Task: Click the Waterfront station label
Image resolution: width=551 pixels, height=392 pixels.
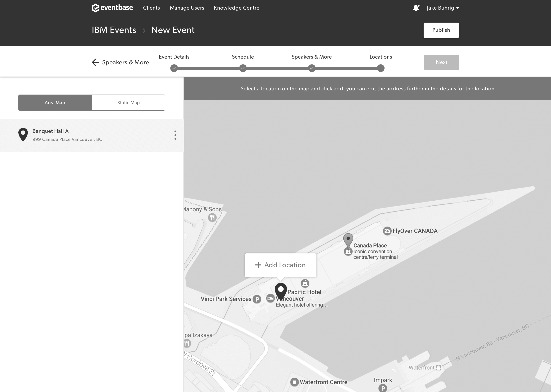Action: pyautogui.click(x=421, y=368)
